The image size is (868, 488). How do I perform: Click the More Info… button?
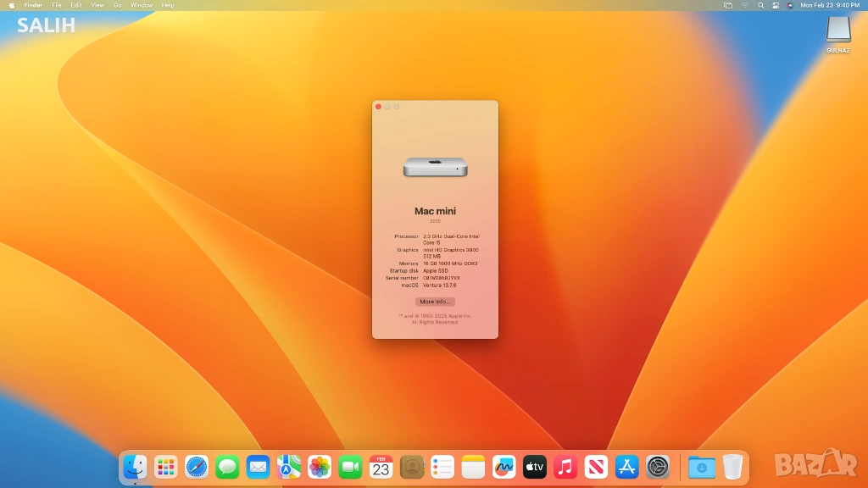coord(435,302)
